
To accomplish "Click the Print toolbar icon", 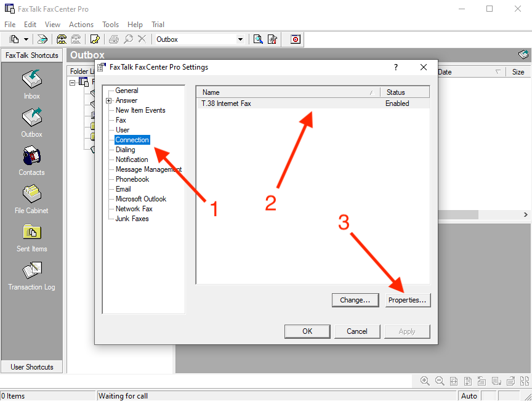I will pos(114,39).
